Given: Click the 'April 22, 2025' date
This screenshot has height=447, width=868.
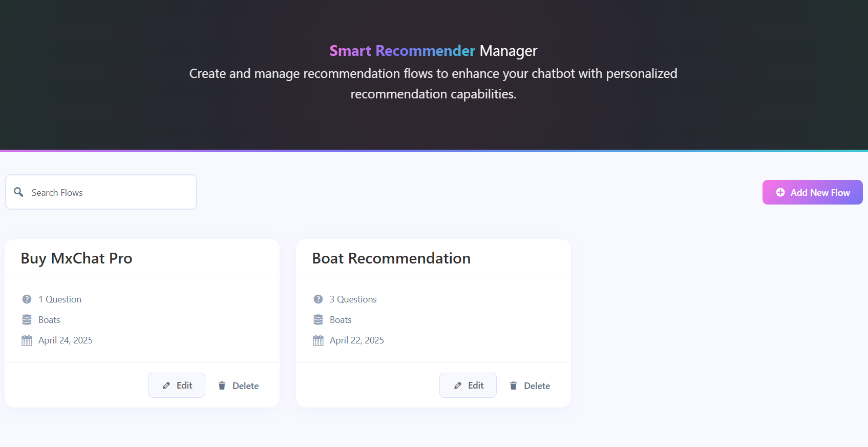Looking at the screenshot, I should pos(357,340).
